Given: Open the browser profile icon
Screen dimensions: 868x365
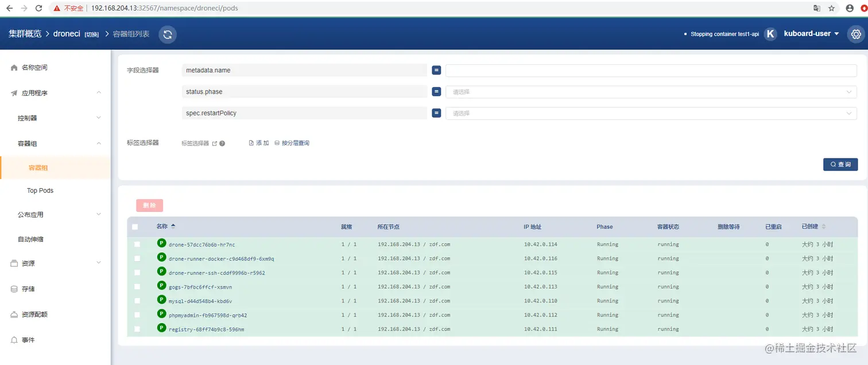Looking at the screenshot, I should pyautogui.click(x=850, y=8).
